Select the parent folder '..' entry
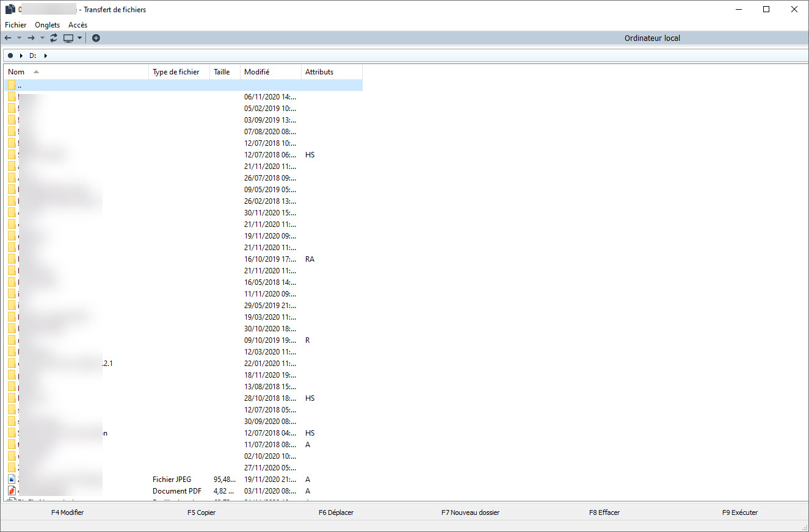809x532 pixels. [x=20, y=85]
